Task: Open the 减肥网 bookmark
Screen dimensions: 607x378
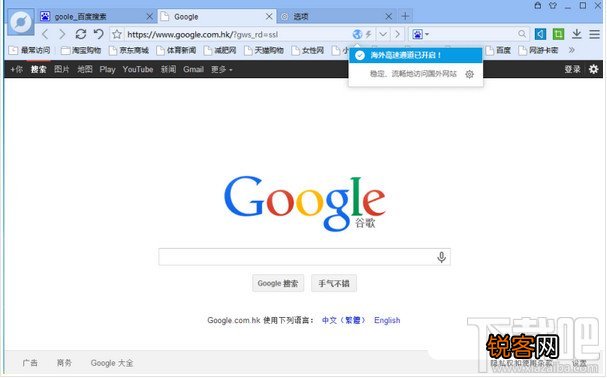Action: point(220,50)
